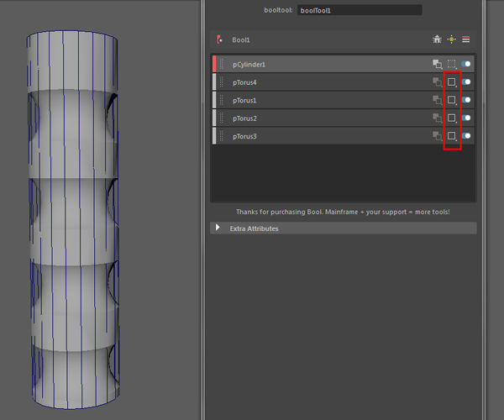Click pTorus2's boolean operation icon

437,118
